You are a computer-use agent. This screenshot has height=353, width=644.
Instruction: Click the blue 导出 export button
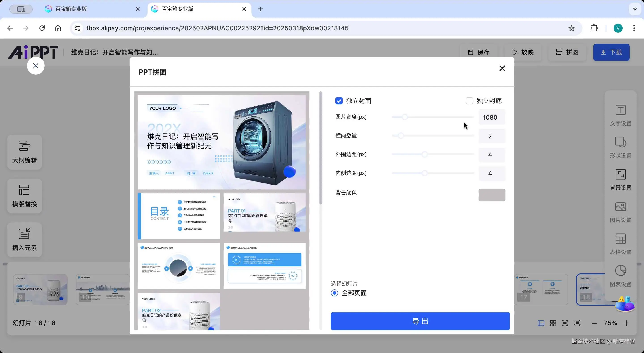(x=420, y=321)
